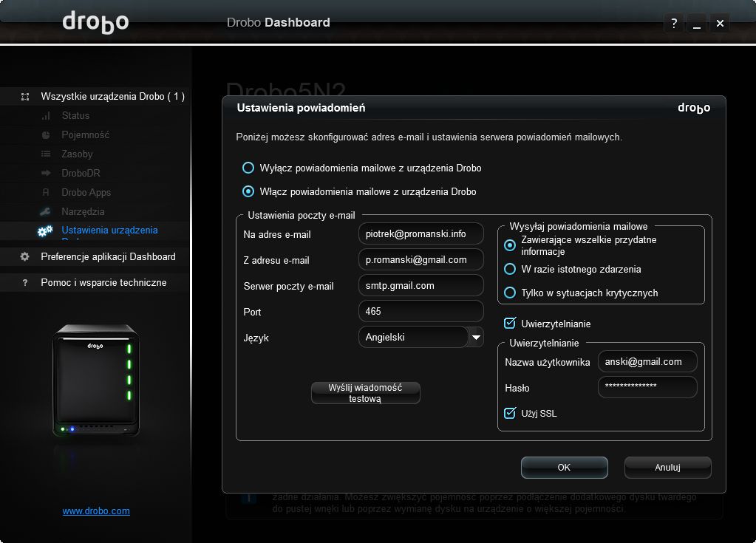Click the gear icon beside Preferencje aplikacji Dashboard
756x543 pixels.
pyautogui.click(x=24, y=257)
